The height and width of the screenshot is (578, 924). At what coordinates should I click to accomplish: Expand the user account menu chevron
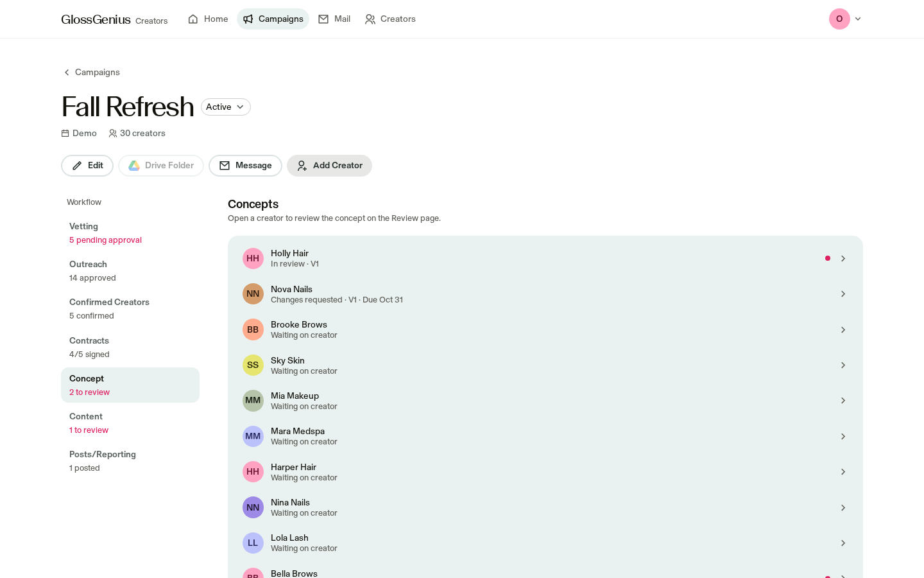coord(858,19)
